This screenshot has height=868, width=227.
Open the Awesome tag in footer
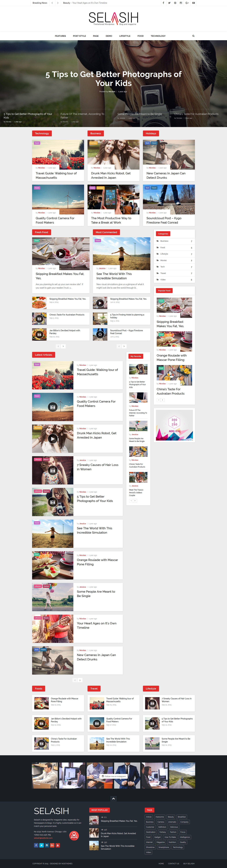click(160, 817)
